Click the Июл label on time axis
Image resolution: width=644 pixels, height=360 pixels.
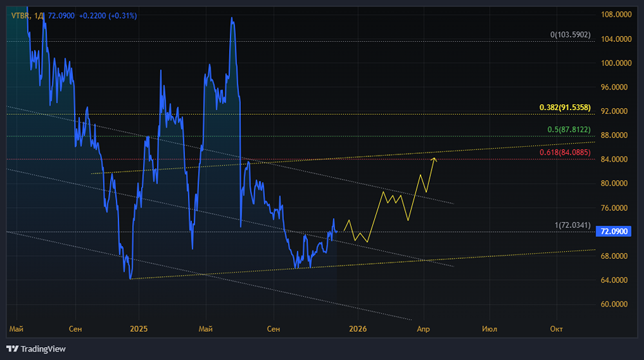point(489,329)
